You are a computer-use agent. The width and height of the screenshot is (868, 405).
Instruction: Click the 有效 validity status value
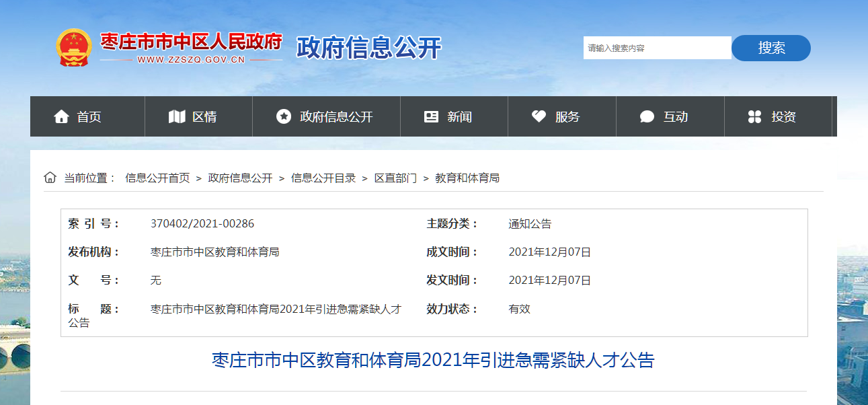520,309
